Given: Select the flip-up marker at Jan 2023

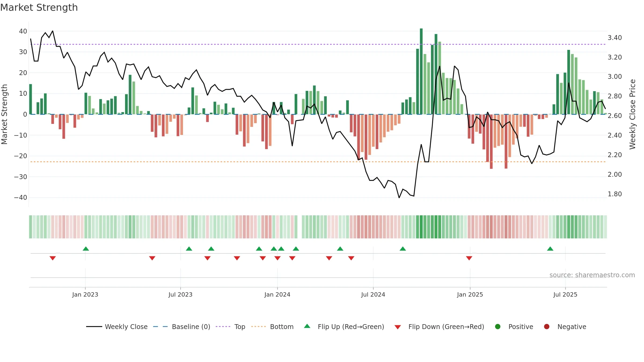Looking at the screenshot, I should (86, 249).
